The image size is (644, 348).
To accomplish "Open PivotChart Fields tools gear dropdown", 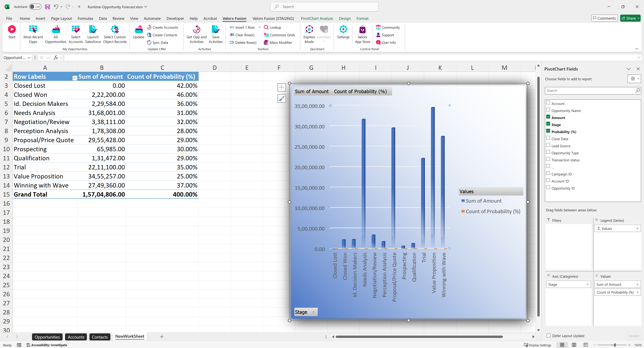I will coord(634,79).
